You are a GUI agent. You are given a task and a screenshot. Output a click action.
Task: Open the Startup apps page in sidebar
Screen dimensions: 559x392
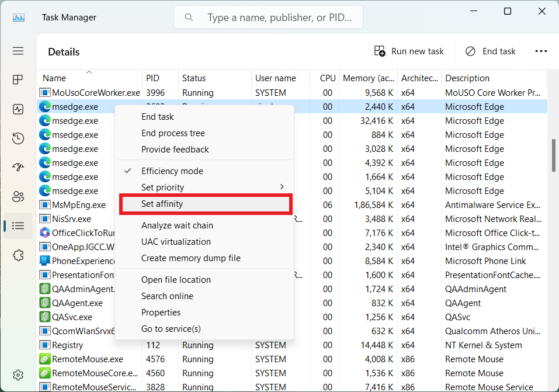click(x=18, y=167)
